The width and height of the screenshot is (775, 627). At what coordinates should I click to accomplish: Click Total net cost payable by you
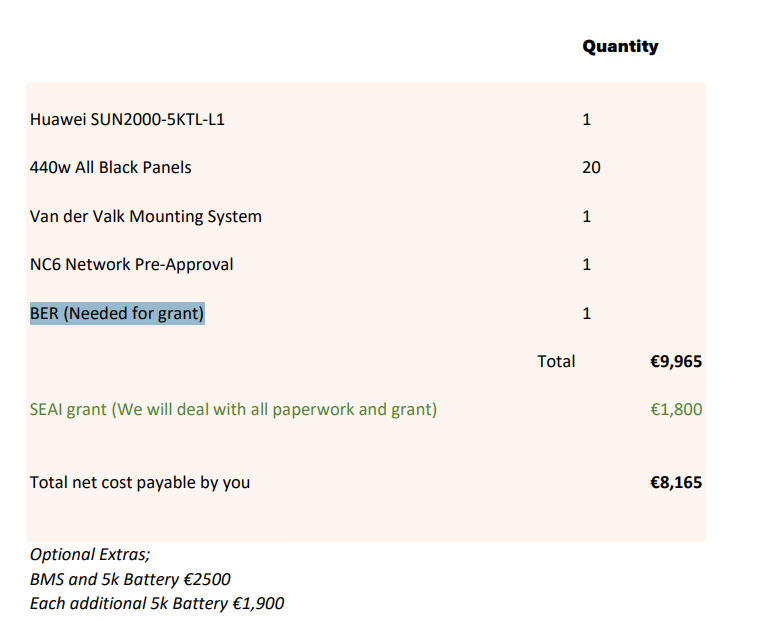pyautogui.click(x=140, y=482)
